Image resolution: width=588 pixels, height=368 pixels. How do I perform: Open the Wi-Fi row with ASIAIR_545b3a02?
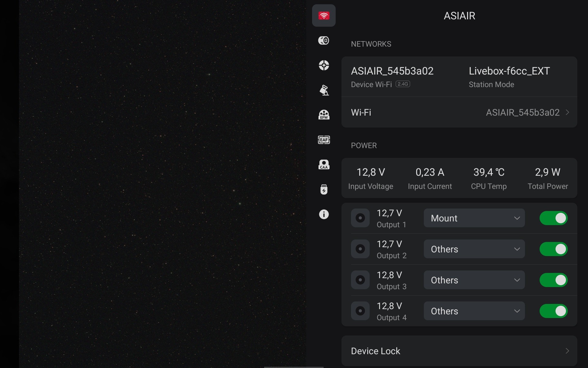pos(459,112)
